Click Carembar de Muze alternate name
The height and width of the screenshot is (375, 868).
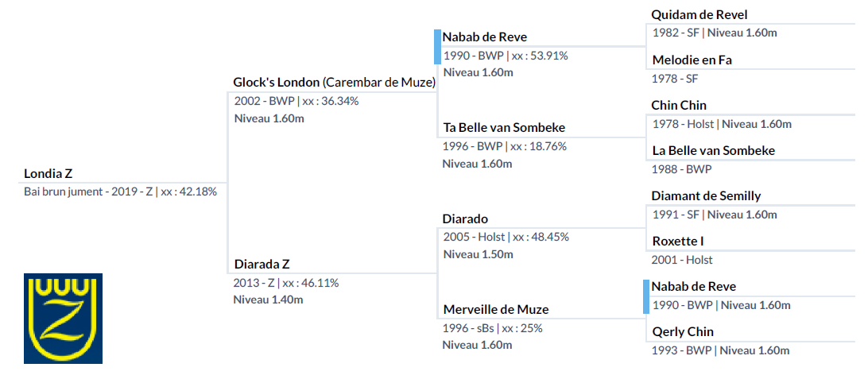coord(379,83)
